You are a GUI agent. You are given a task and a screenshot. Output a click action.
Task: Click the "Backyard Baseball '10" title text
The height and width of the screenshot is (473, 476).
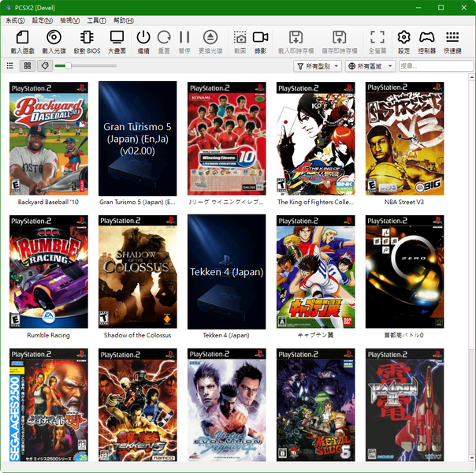click(48, 202)
